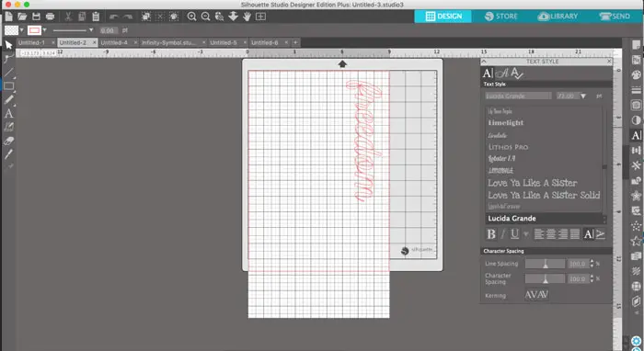The height and width of the screenshot is (351, 644).
Task: Switch to the Infinity-Symbol document tab
Action: pos(168,42)
